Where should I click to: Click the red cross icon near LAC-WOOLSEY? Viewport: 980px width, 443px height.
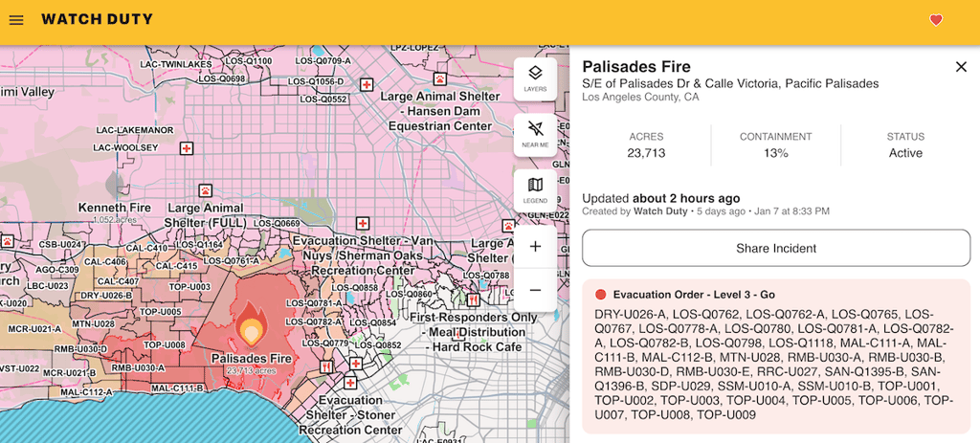pos(187,148)
